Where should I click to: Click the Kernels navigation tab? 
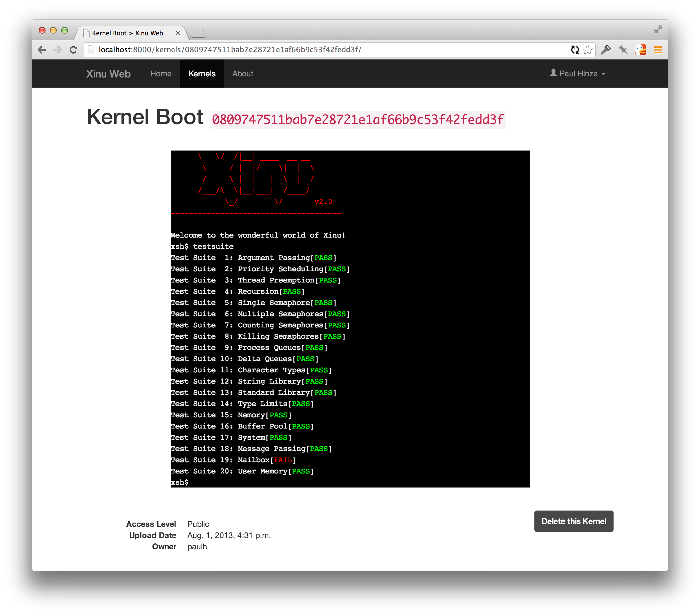(x=202, y=73)
